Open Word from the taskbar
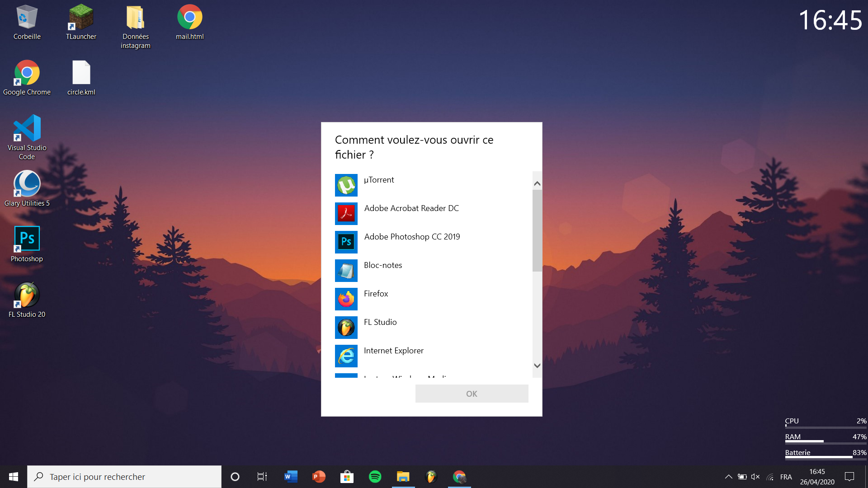The height and width of the screenshot is (488, 868). tap(291, 477)
